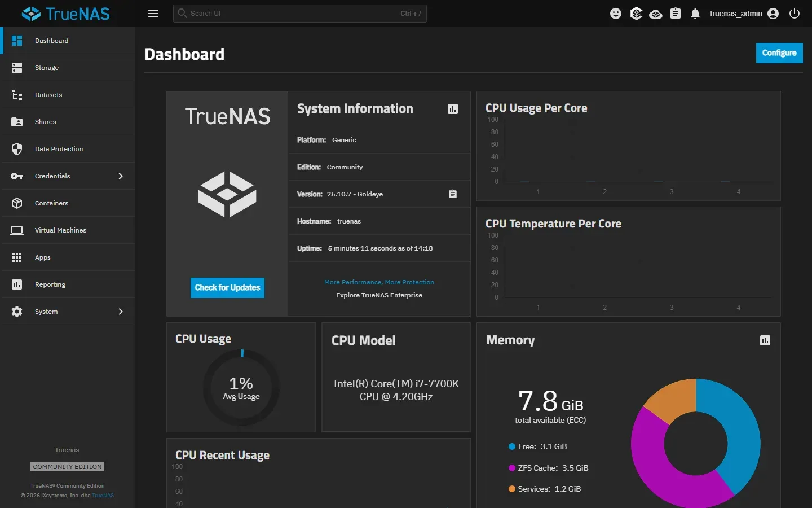Click the Configure button
This screenshot has width=812, height=508.
(x=779, y=53)
